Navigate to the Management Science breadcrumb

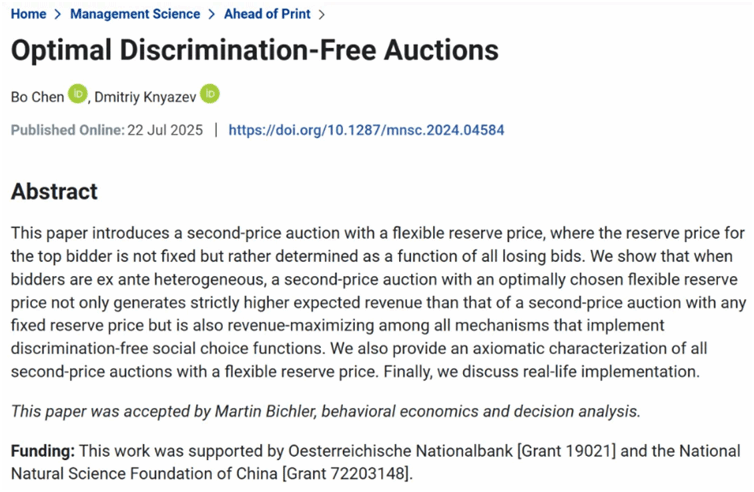coord(135,14)
